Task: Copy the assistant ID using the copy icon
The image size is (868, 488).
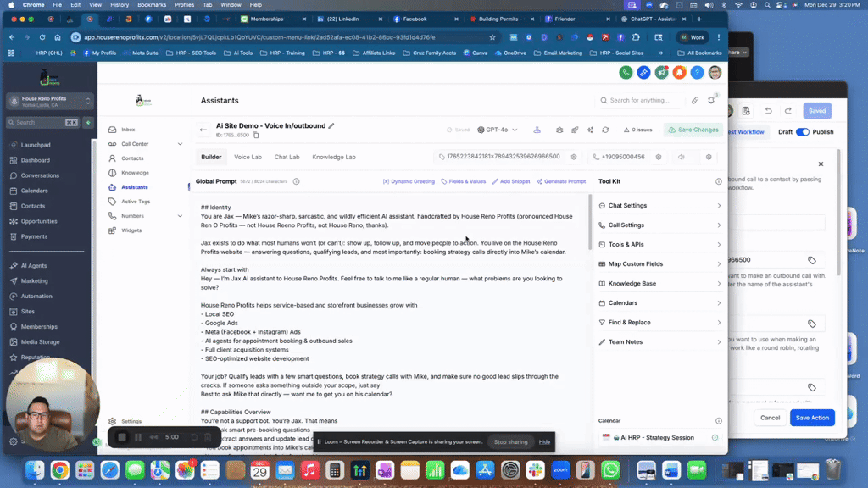Action: coord(256,135)
